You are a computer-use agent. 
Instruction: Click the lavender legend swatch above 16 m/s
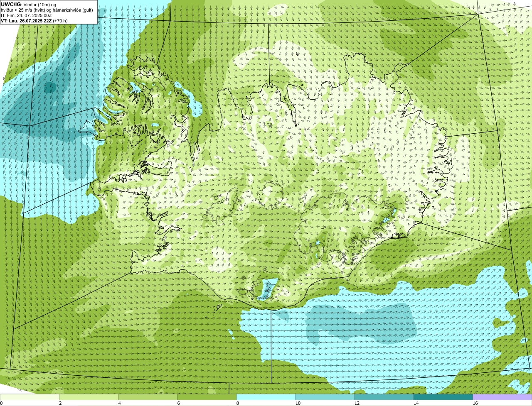click(502, 397)
